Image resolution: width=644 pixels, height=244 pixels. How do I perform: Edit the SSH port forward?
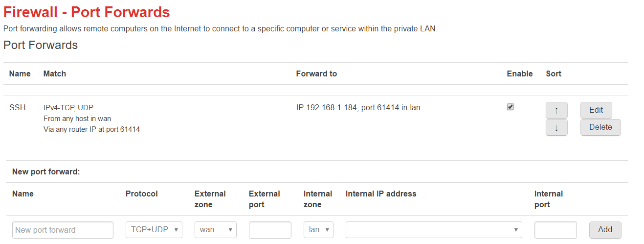(596, 110)
